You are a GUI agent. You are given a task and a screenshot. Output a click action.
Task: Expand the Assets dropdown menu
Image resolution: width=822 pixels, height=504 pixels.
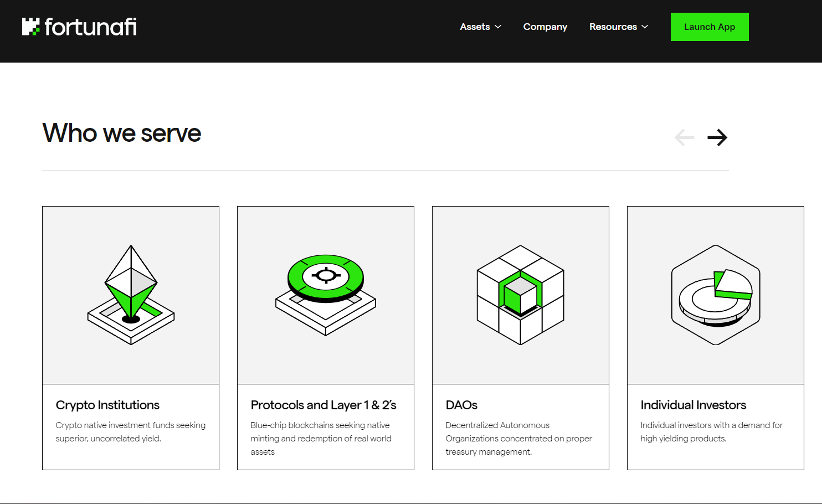(475, 27)
